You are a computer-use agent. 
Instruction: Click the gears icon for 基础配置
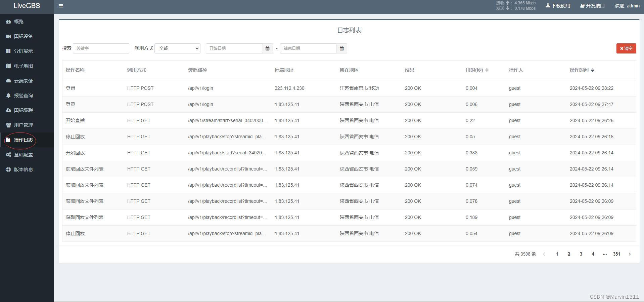pyautogui.click(x=8, y=155)
